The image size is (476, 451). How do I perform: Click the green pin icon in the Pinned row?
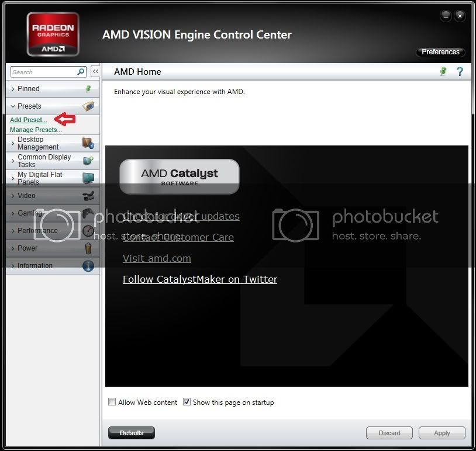pyautogui.click(x=88, y=89)
